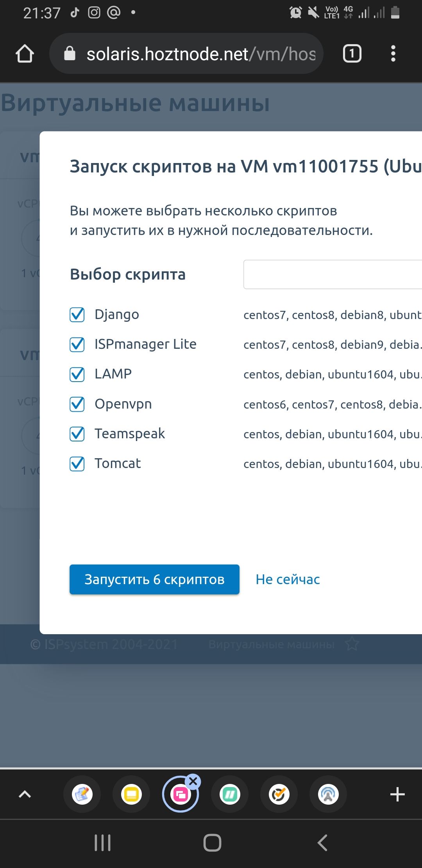Toggle the Tomcat script checkbox
Image resolution: width=422 pixels, height=868 pixels.
(77, 464)
